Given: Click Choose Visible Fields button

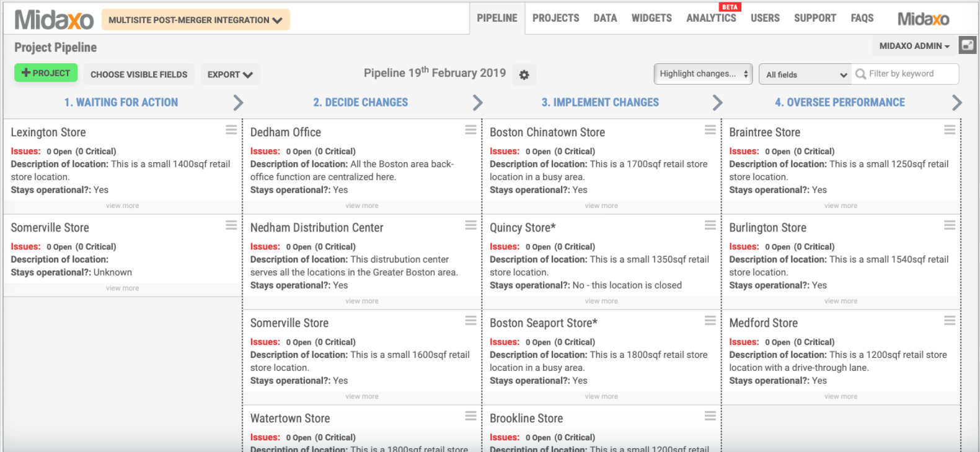Looking at the screenshot, I should 139,74.
